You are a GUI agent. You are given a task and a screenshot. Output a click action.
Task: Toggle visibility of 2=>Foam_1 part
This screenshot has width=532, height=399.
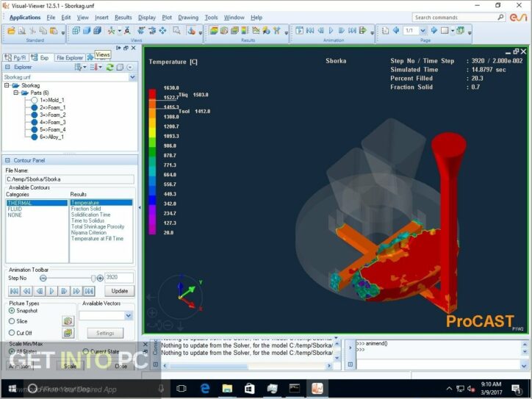pos(35,107)
